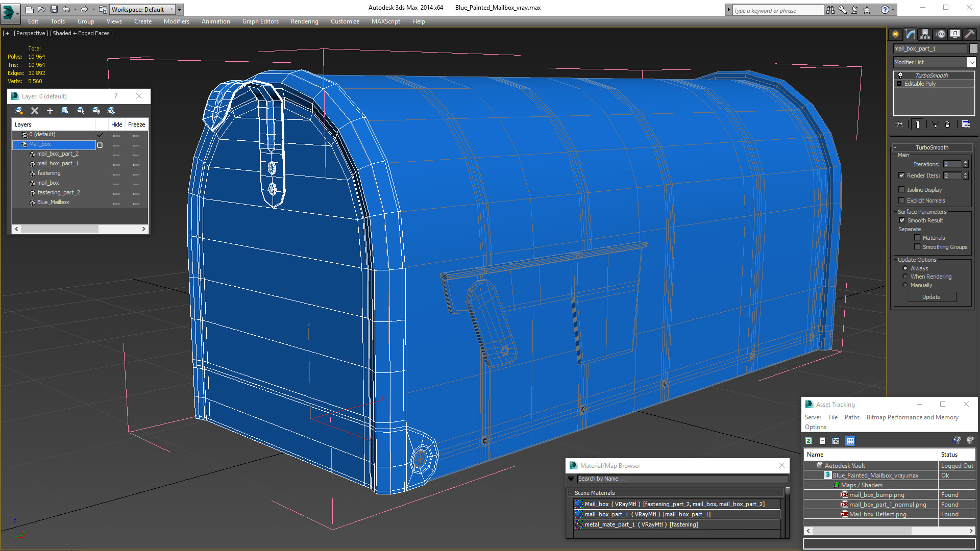Screen dimensions: 980x551
Task: Click the Set Project Folder icon
Action: 103,9
